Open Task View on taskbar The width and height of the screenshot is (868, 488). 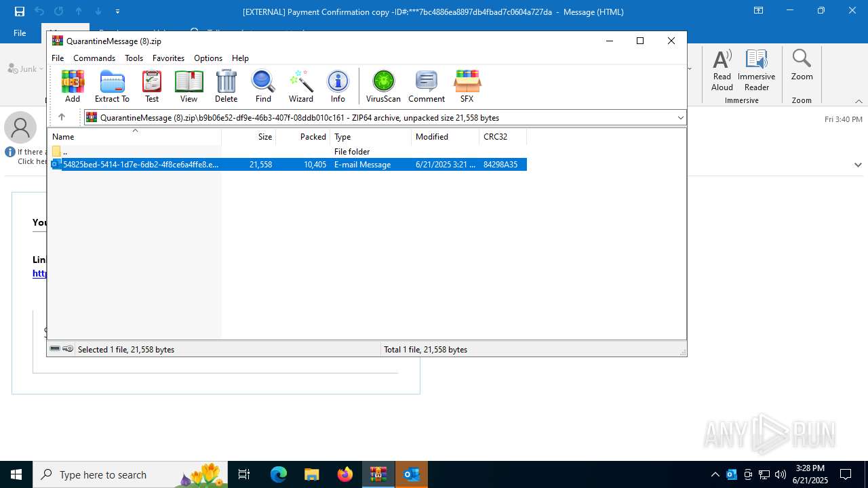tap(244, 474)
